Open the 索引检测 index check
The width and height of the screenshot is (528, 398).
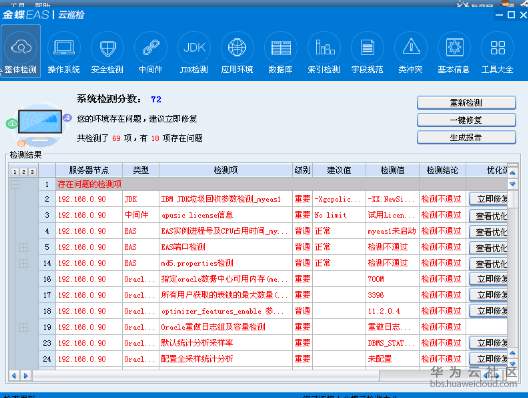pyautogui.click(x=324, y=53)
